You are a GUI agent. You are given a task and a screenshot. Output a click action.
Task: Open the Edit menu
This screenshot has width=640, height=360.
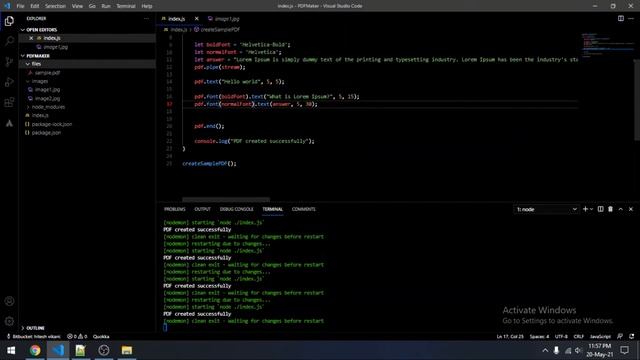(35, 6)
